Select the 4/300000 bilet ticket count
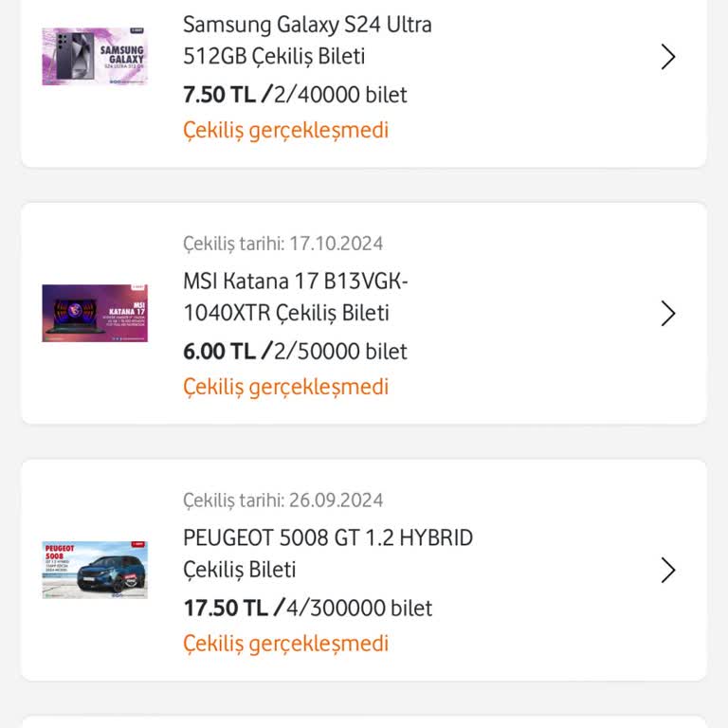Screen dimensions: 728x728 359,609
